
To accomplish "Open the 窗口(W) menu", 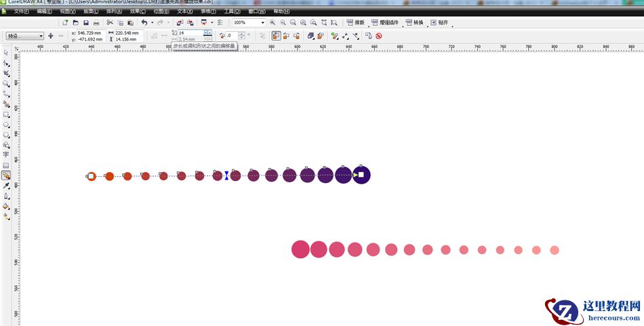I will 257,11.
